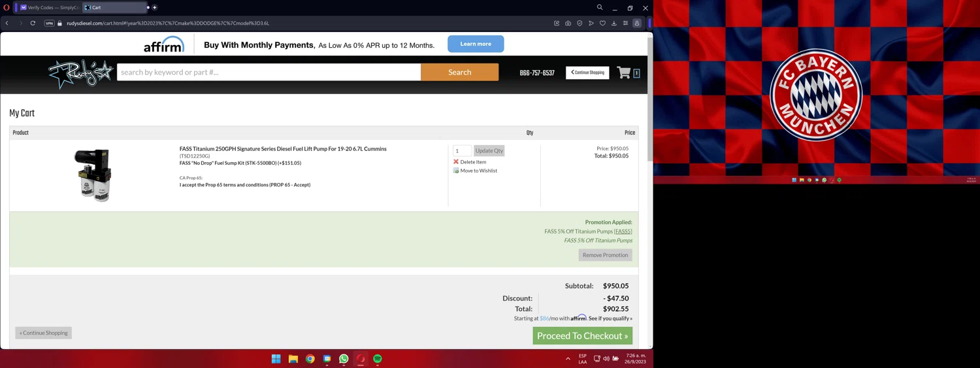Reload the current page
The width and height of the screenshot is (980, 368).
coord(33,24)
